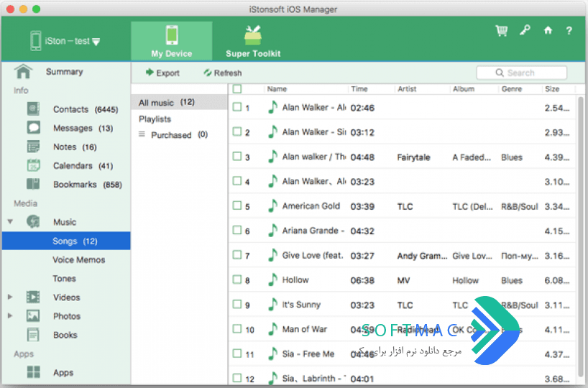Viewport: 588px width, 388px height.
Task: Select the Music disc icon
Action: [33, 221]
